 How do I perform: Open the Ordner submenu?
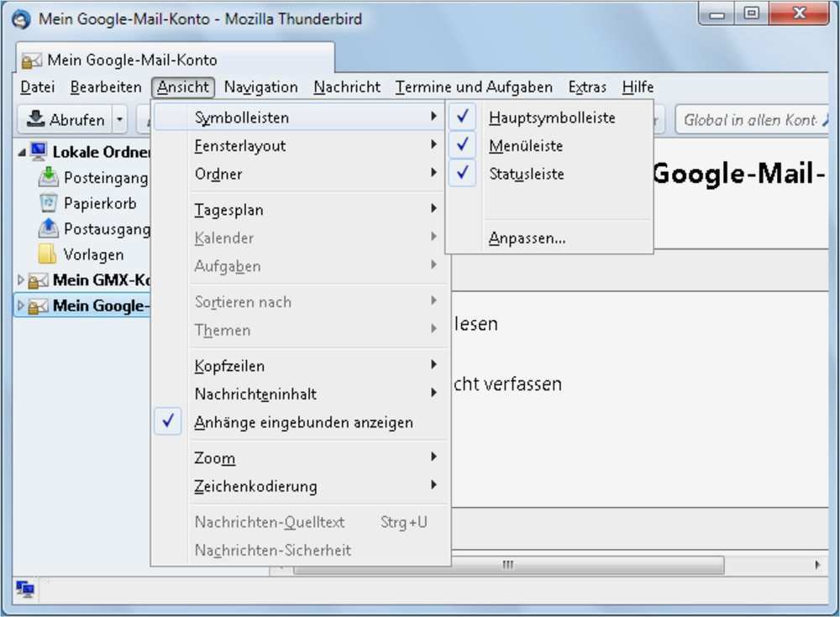(300, 174)
